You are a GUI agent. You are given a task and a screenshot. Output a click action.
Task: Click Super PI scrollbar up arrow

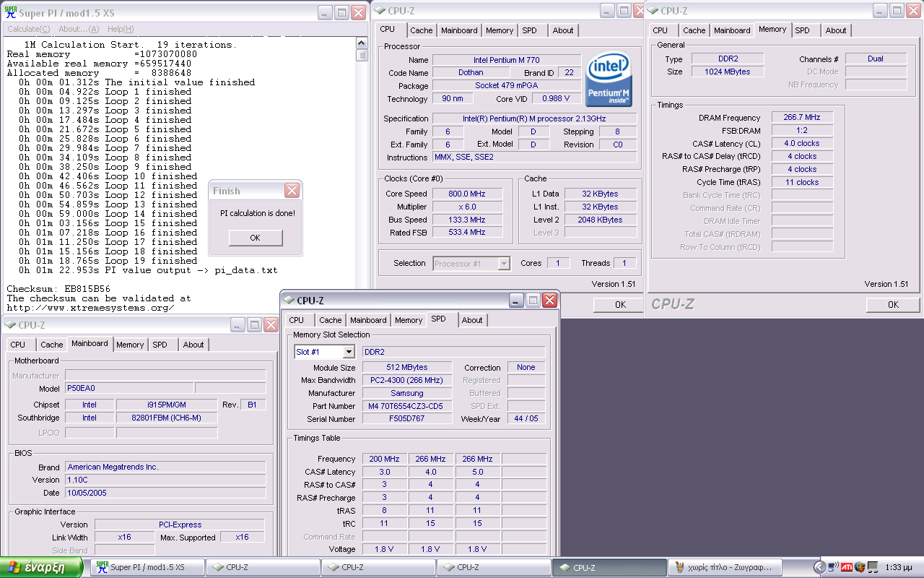(362, 43)
